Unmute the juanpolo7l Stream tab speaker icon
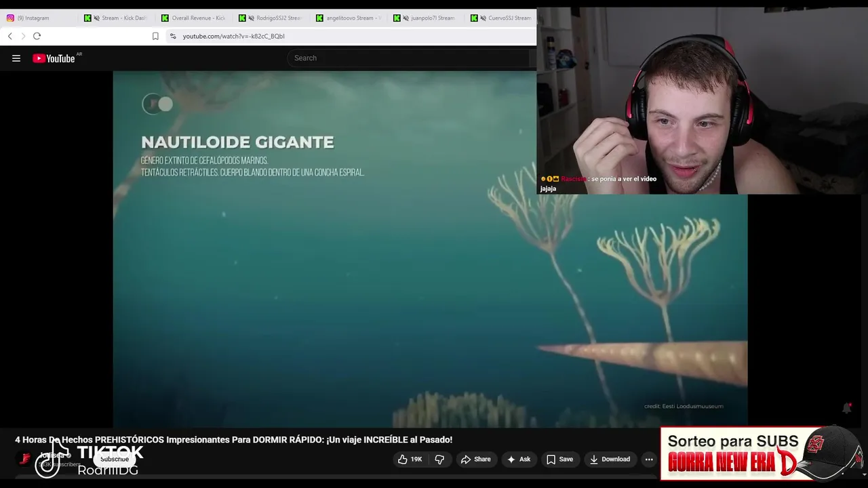This screenshot has width=868, height=488. click(x=406, y=18)
